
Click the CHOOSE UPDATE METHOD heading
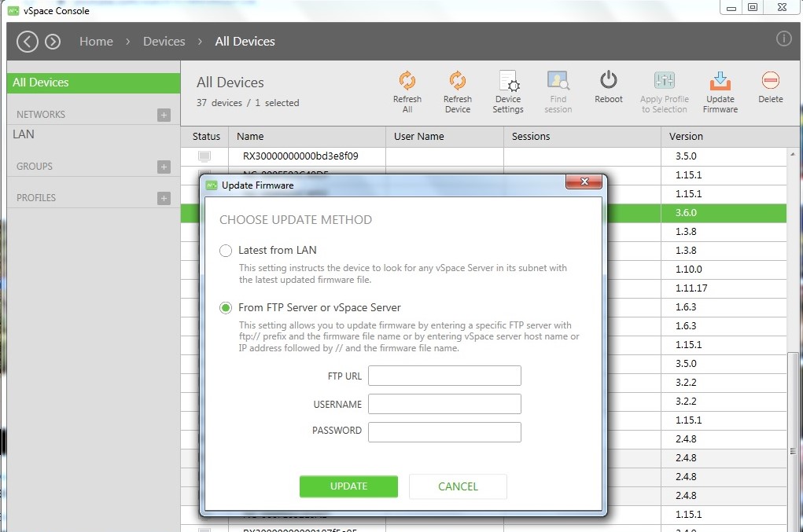pyautogui.click(x=296, y=220)
